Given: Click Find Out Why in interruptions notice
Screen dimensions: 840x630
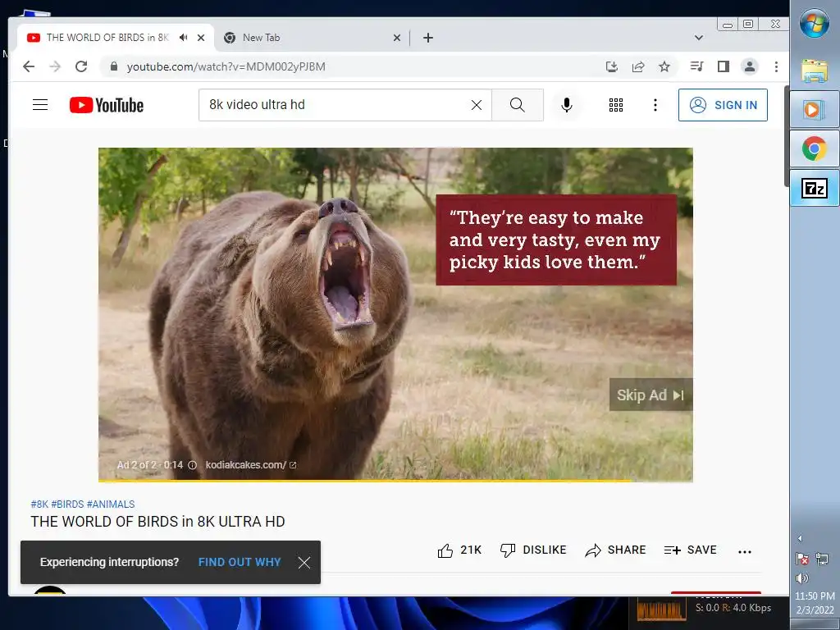Looking at the screenshot, I should tap(240, 562).
